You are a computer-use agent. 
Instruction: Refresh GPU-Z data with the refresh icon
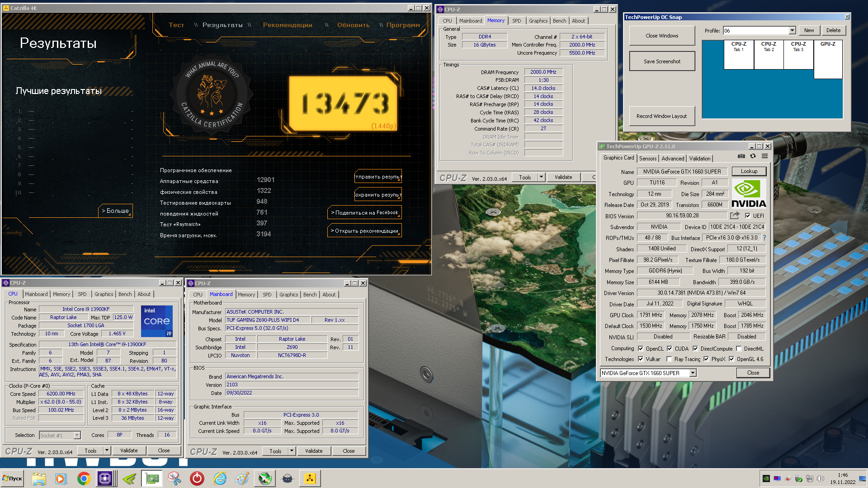coord(753,156)
